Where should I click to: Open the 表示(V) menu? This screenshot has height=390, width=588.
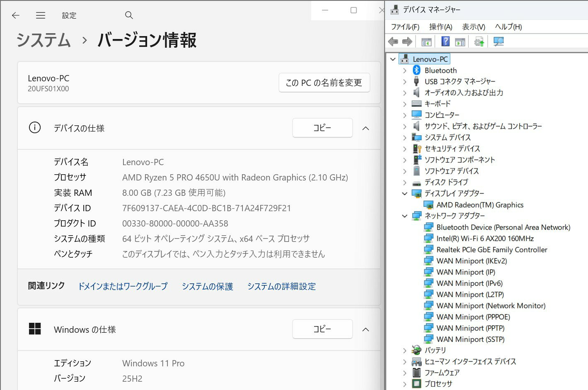473,27
